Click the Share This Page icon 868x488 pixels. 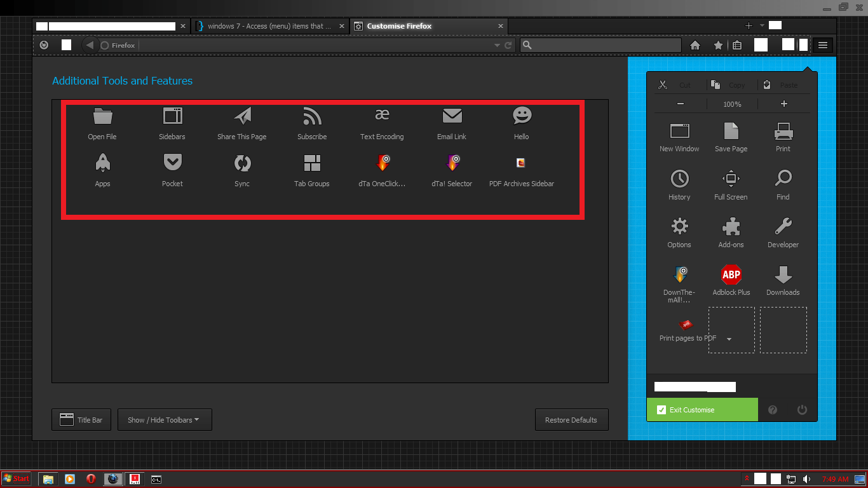242,116
